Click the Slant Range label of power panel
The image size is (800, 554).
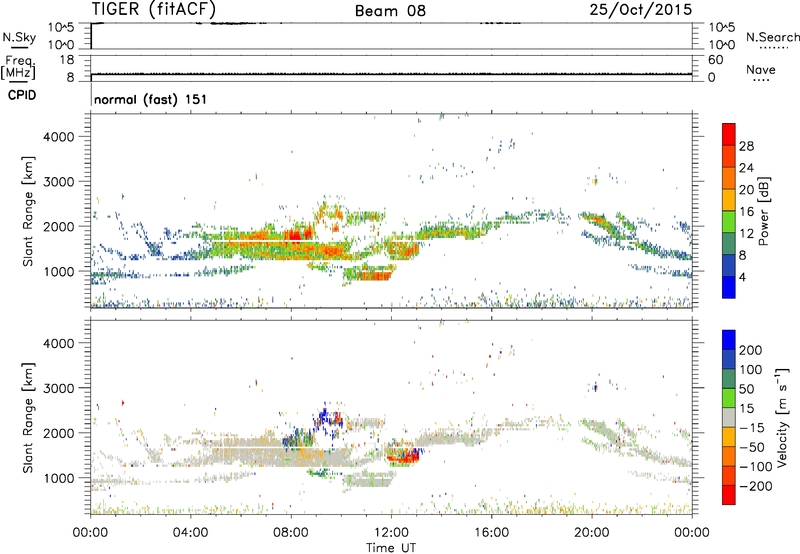[x=28, y=212]
